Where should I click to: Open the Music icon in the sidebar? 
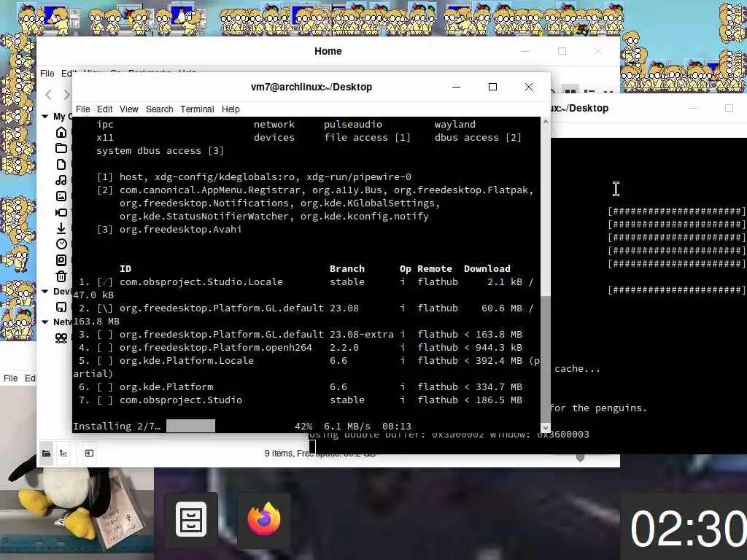tap(61, 180)
